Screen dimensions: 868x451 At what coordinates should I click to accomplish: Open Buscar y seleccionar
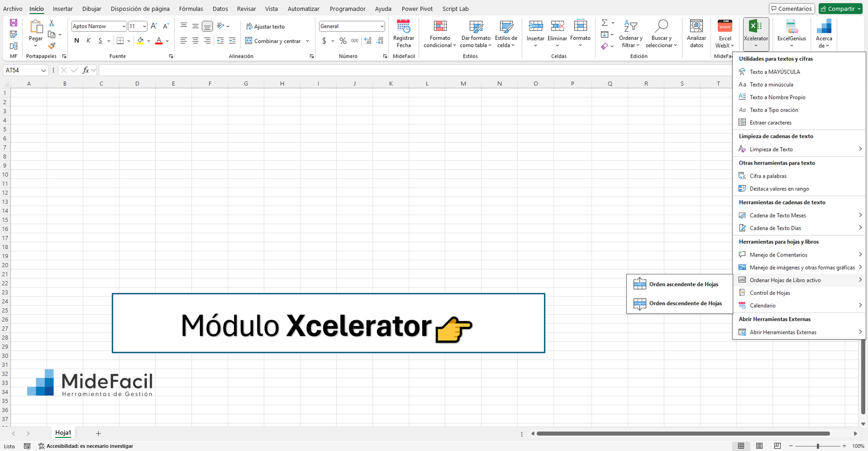661,34
